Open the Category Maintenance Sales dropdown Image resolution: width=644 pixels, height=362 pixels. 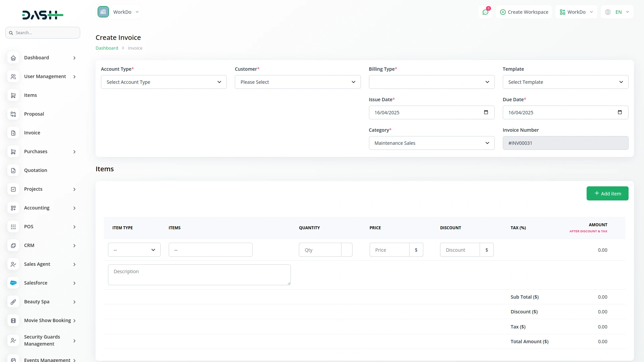pyautogui.click(x=431, y=143)
